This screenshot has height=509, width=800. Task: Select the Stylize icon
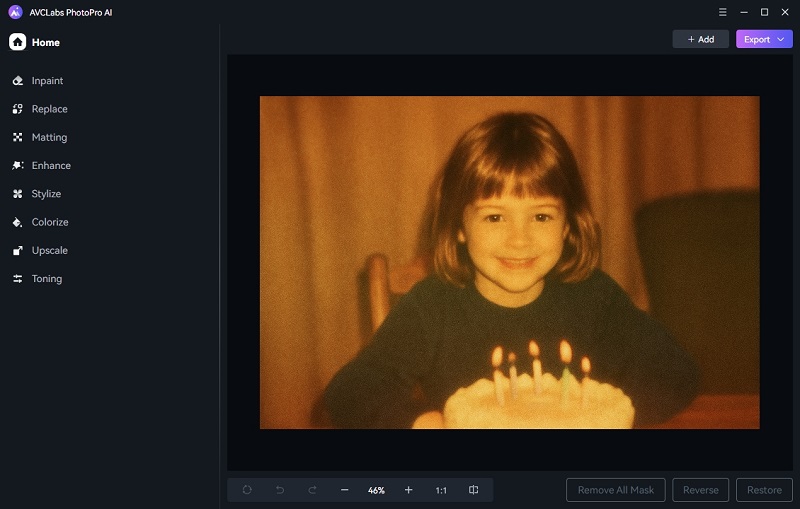coord(18,194)
